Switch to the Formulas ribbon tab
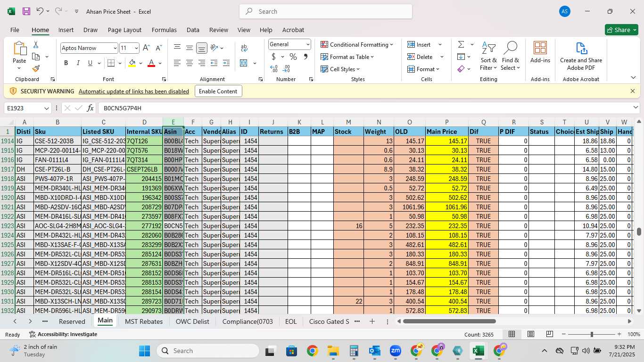The height and width of the screenshot is (362, 644). pyautogui.click(x=164, y=30)
